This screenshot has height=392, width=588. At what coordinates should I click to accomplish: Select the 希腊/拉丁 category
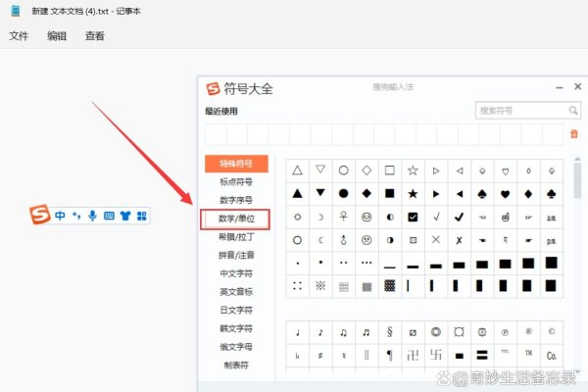pyautogui.click(x=236, y=237)
